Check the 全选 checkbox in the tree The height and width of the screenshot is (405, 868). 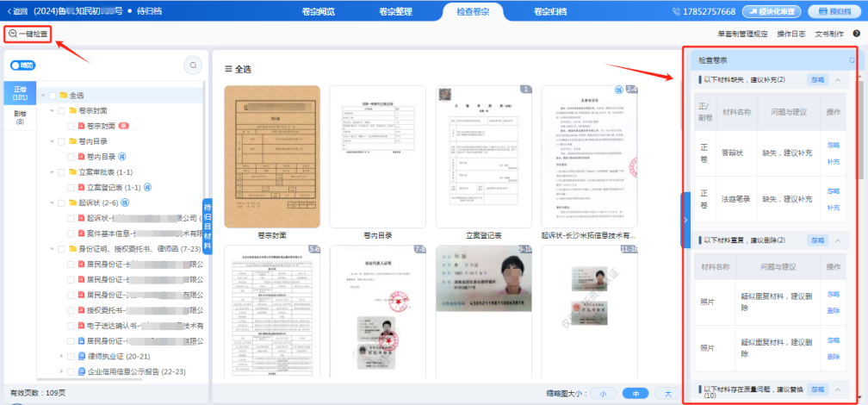53,95
